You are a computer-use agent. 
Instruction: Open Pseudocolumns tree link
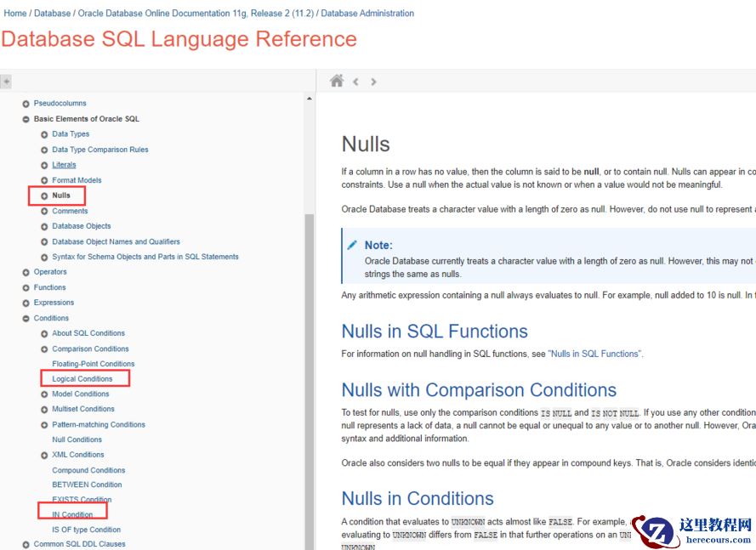click(x=60, y=103)
